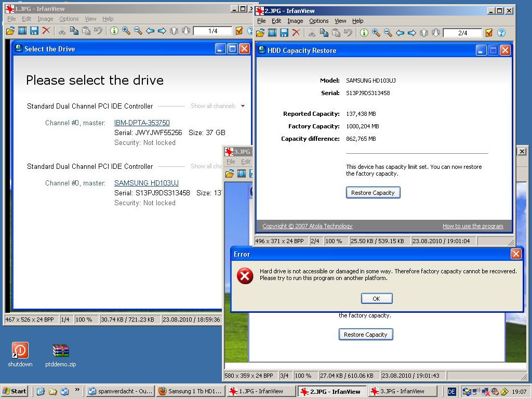This screenshot has height=399, width=532.
Task: Click the Copy icon in the 2.JPG window toolbar
Action: point(324,33)
